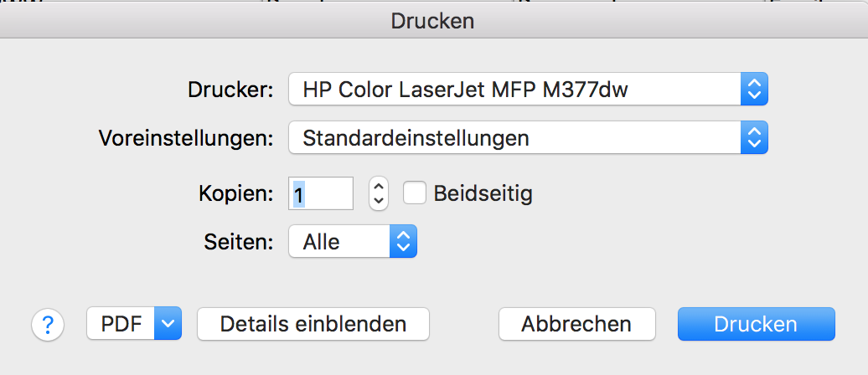The image size is (868, 375).
Task: Click blue chevron arrows on Voreinstellungen selector
Action: click(754, 137)
